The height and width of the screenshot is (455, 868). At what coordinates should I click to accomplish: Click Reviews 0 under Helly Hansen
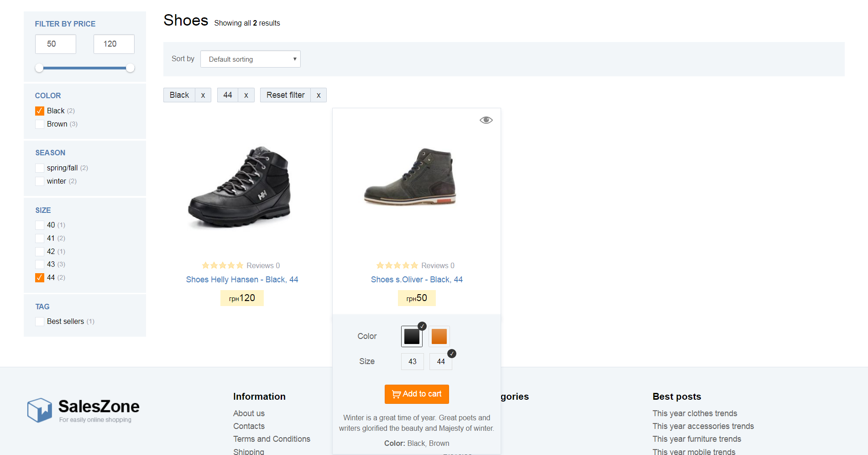click(263, 265)
